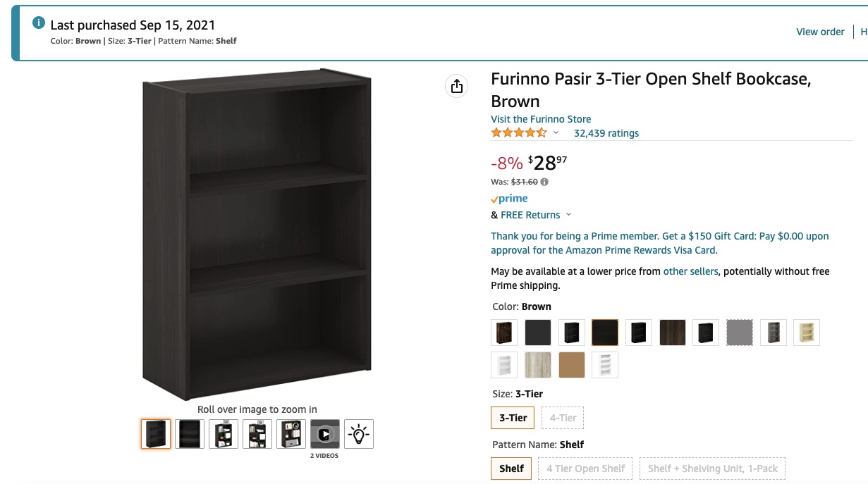Click the Prime logo badge
Screen dimensions: 868x484
pos(509,199)
